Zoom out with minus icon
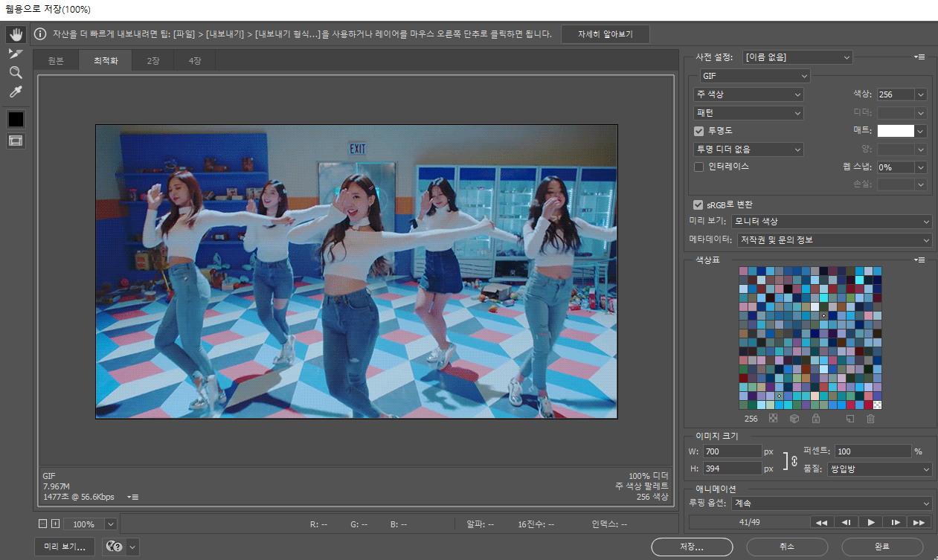This screenshot has height=560, width=938. [42, 524]
